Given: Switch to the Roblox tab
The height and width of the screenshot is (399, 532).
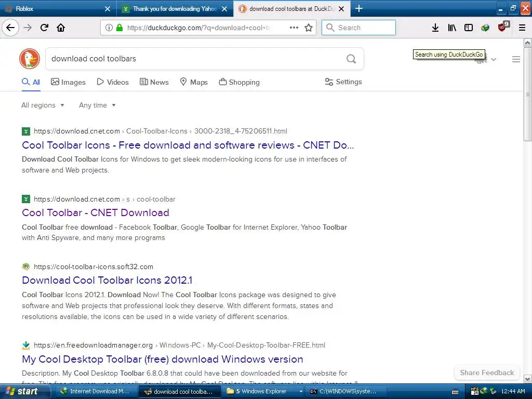Looking at the screenshot, I should point(58,9).
